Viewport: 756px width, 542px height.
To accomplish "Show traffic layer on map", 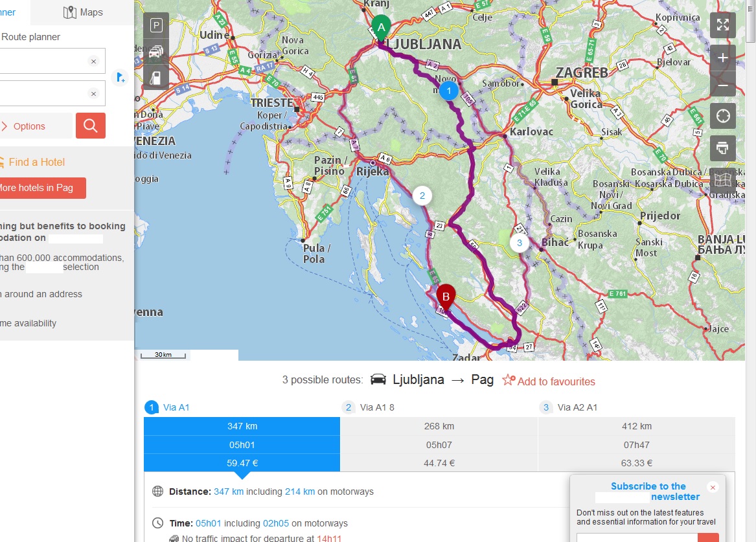I will coord(155,52).
